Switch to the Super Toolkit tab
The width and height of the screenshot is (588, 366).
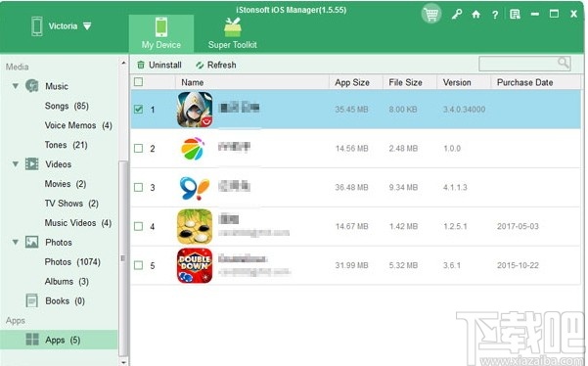click(x=233, y=33)
